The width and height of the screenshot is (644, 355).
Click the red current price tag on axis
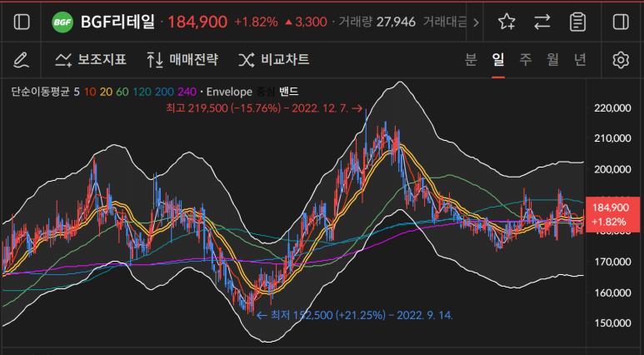(x=615, y=215)
